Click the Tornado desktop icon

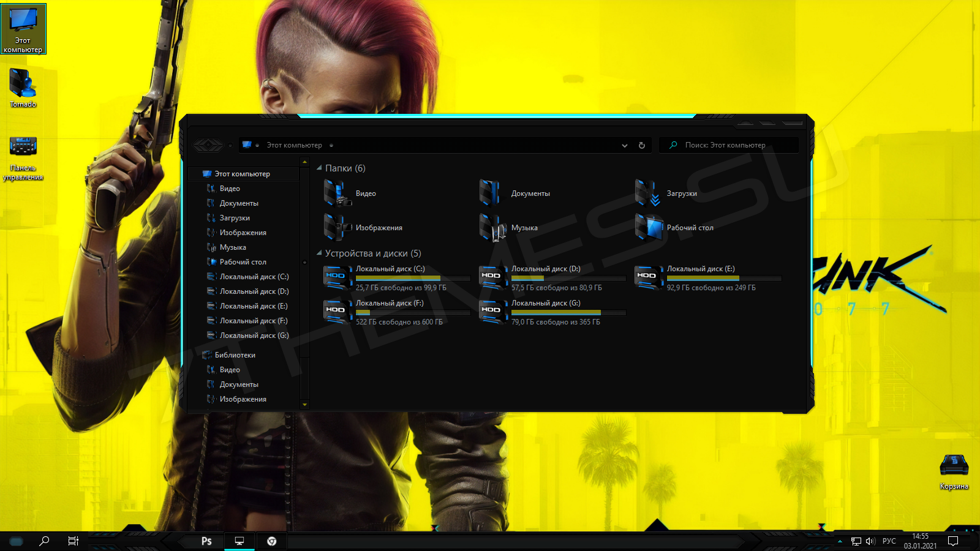pos(23,88)
